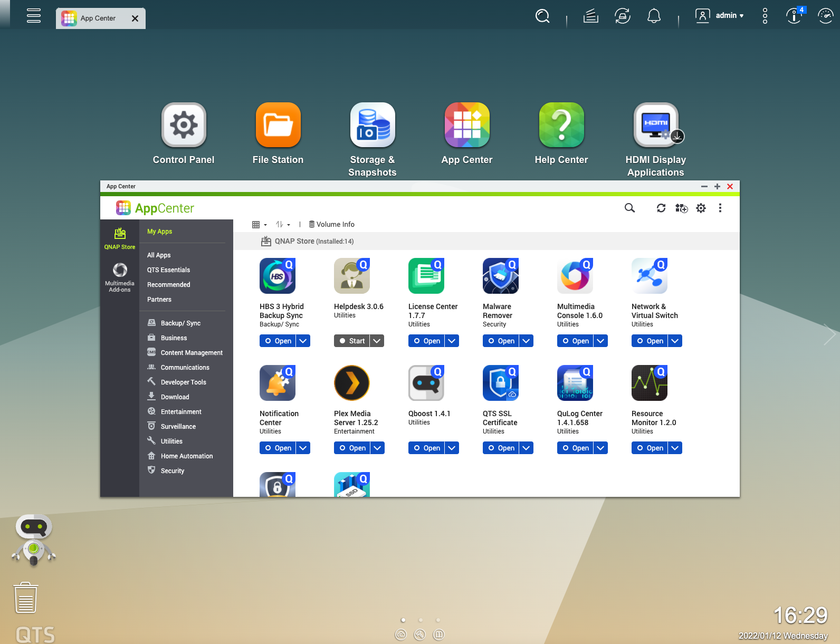The width and height of the screenshot is (840, 644).
Task: Open HDMI Display Applications icon
Action: pyautogui.click(x=656, y=125)
